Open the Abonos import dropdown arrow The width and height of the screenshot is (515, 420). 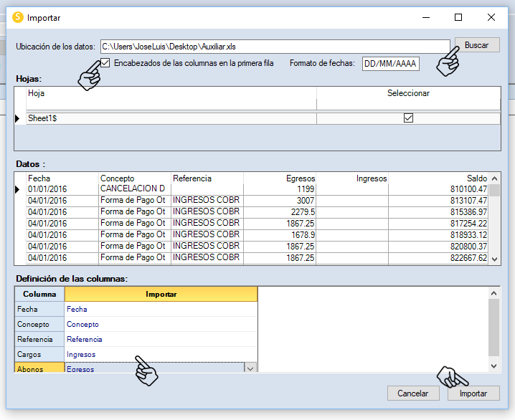[x=250, y=368]
